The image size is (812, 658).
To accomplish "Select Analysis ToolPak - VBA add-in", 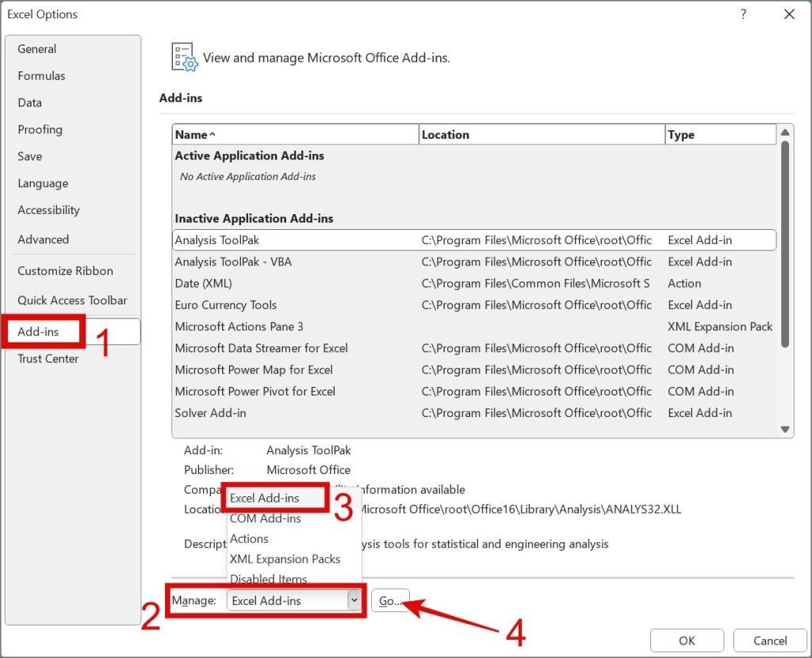I will click(474, 262).
